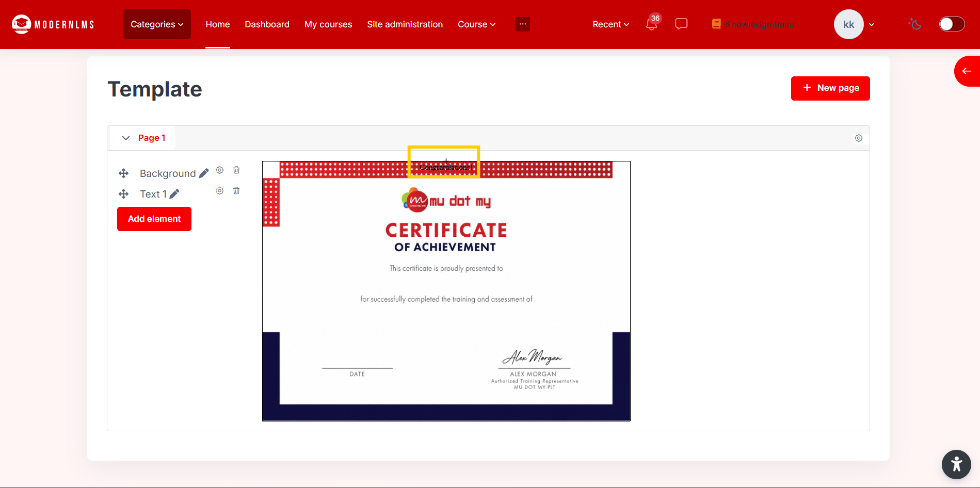Expand the Recent dropdown
980x488 pixels.
611,24
